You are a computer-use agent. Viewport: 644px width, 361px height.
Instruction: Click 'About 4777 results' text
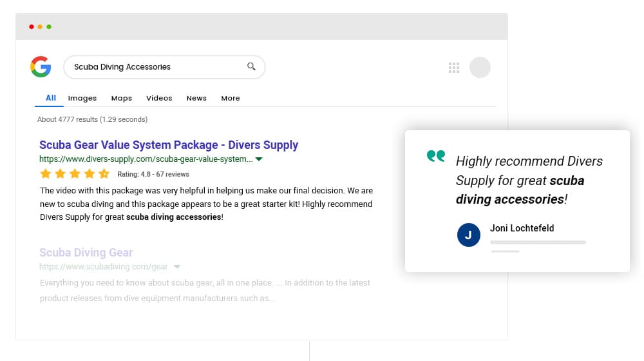92,119
